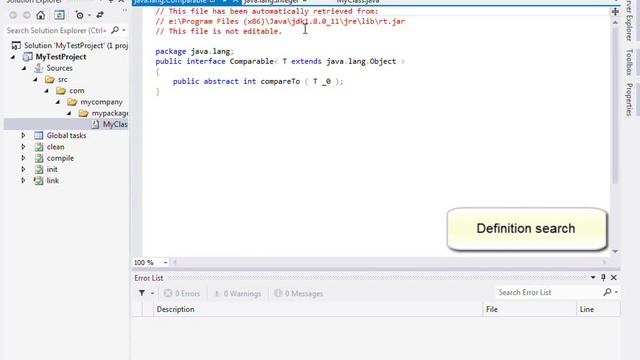
Task: Click the editor horizontal scrollbar left arrow
Action: pos(175,262)
